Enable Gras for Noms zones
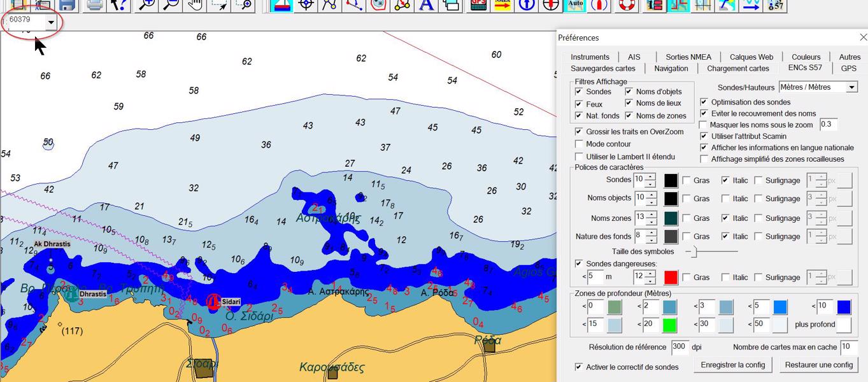 tap(687, 218)
